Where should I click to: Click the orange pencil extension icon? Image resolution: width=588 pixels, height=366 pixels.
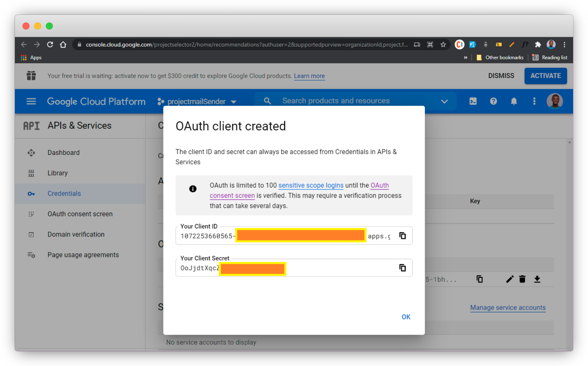pos(512,44)
